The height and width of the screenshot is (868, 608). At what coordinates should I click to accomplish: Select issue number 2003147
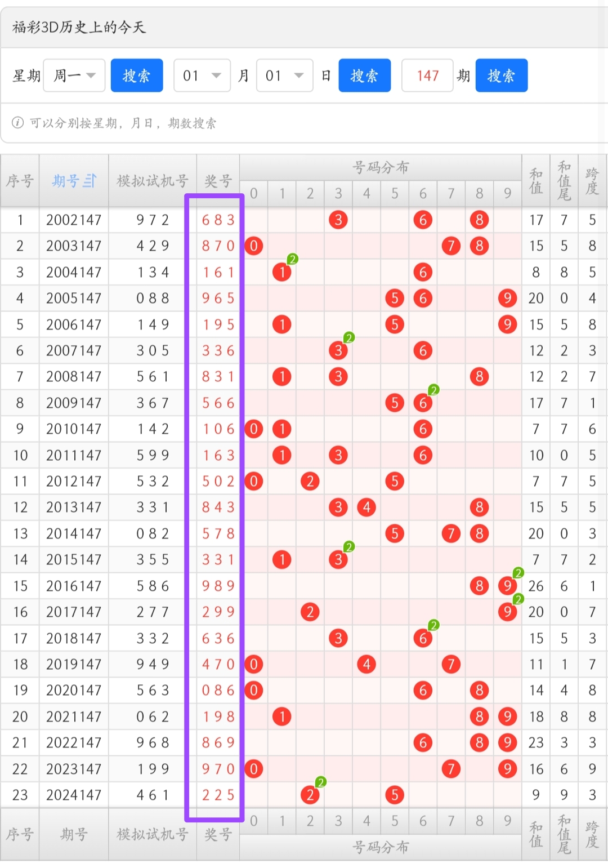[x=74, y=246]
